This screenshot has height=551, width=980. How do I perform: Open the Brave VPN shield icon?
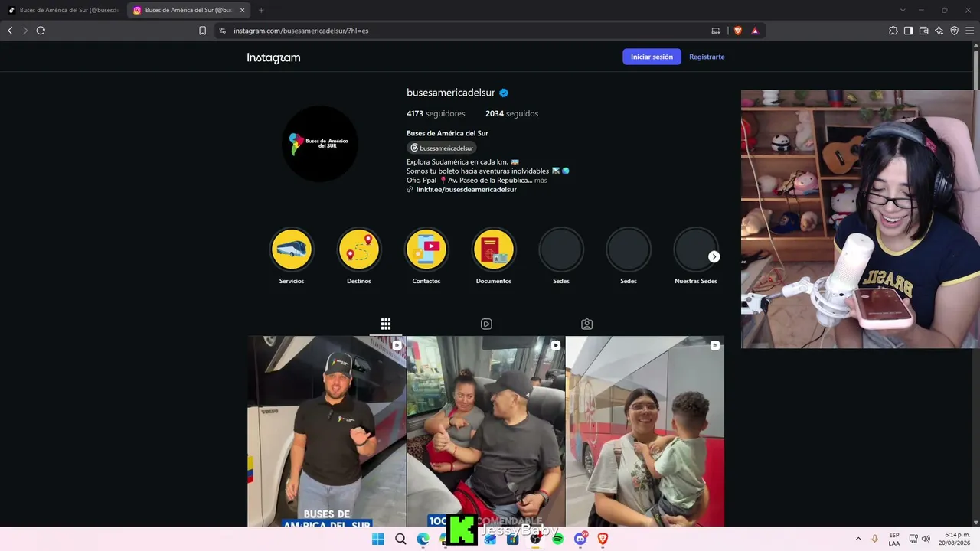[x=955, y=31]
